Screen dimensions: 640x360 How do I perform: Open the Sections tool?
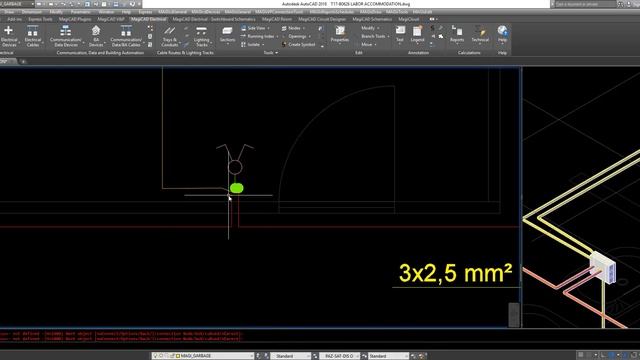coord(227,35)
